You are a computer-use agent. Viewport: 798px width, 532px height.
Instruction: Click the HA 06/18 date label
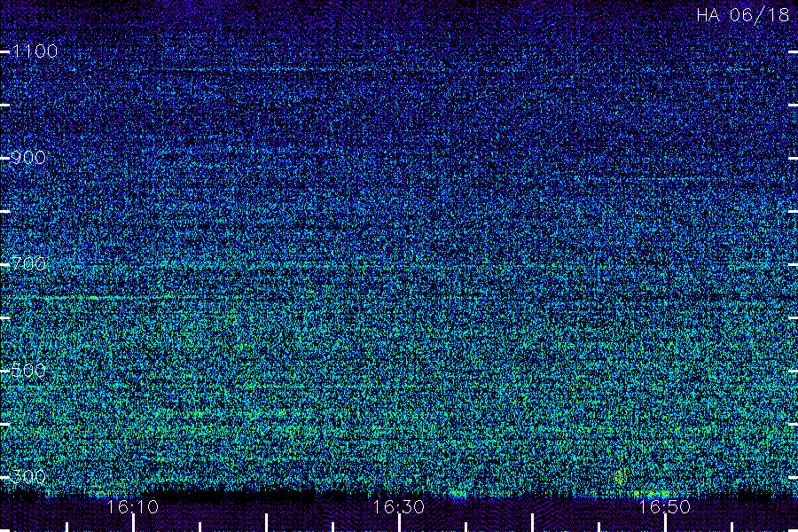743,15
